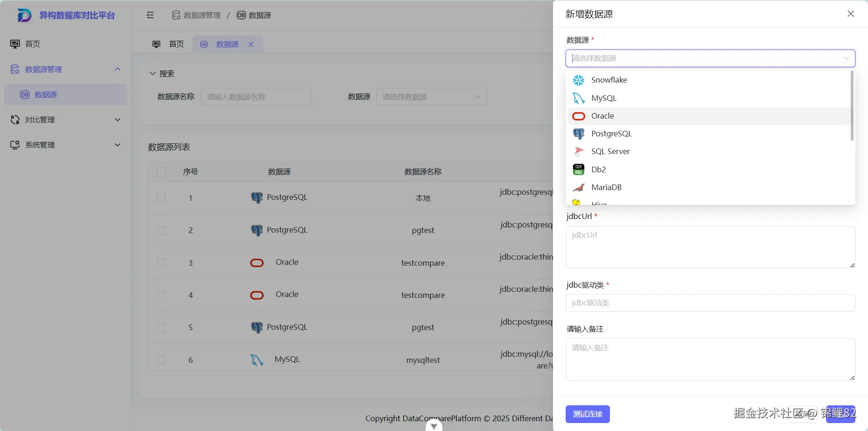
Task: Click the 对比管理 icon in sidebar
Action: [x=15, y=120]
